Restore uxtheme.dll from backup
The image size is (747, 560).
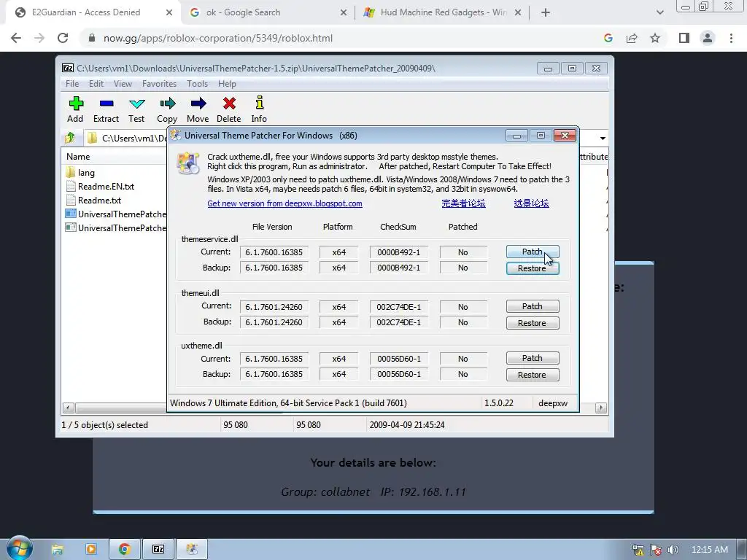533,375
